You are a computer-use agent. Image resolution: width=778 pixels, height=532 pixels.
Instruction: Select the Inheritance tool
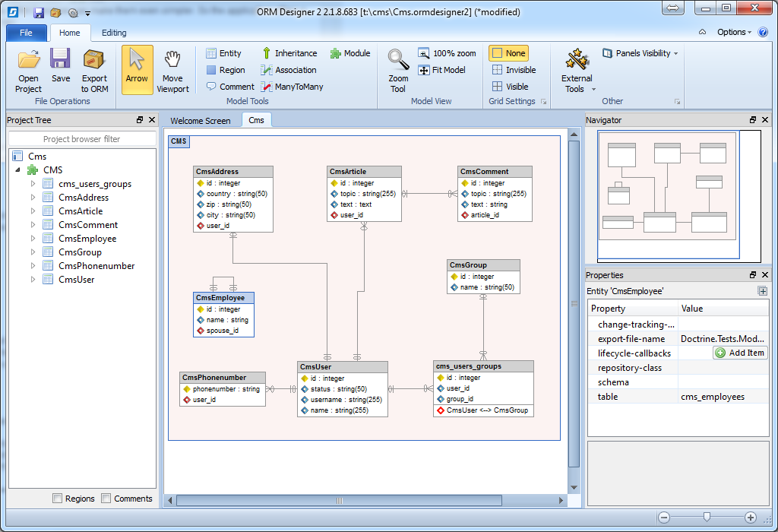coord(289,53)
